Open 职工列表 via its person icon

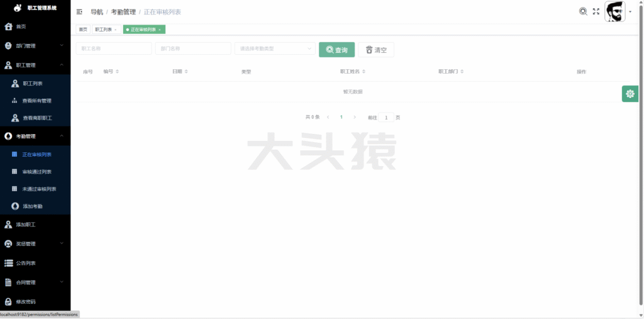[15, 84]
